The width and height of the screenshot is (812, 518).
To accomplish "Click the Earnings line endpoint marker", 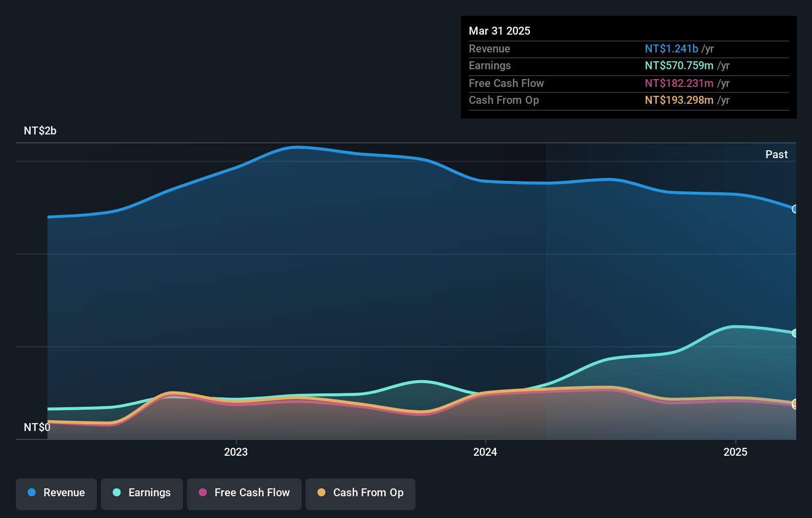I will click(795, 333).
